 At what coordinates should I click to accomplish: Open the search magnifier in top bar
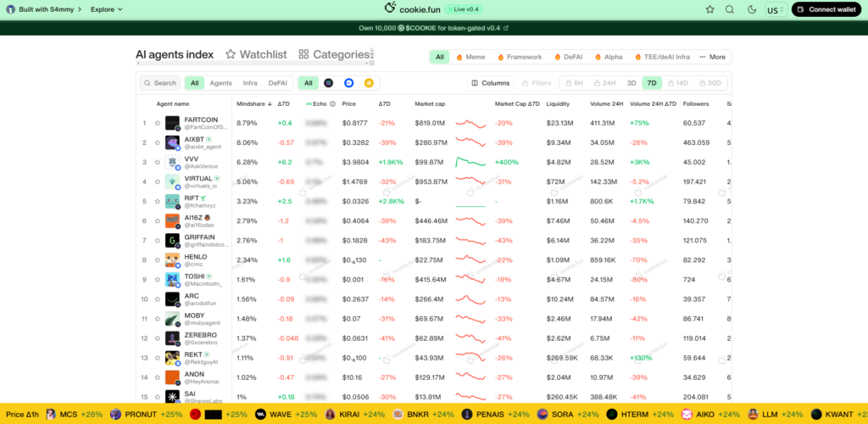click(x=730, y=9)
